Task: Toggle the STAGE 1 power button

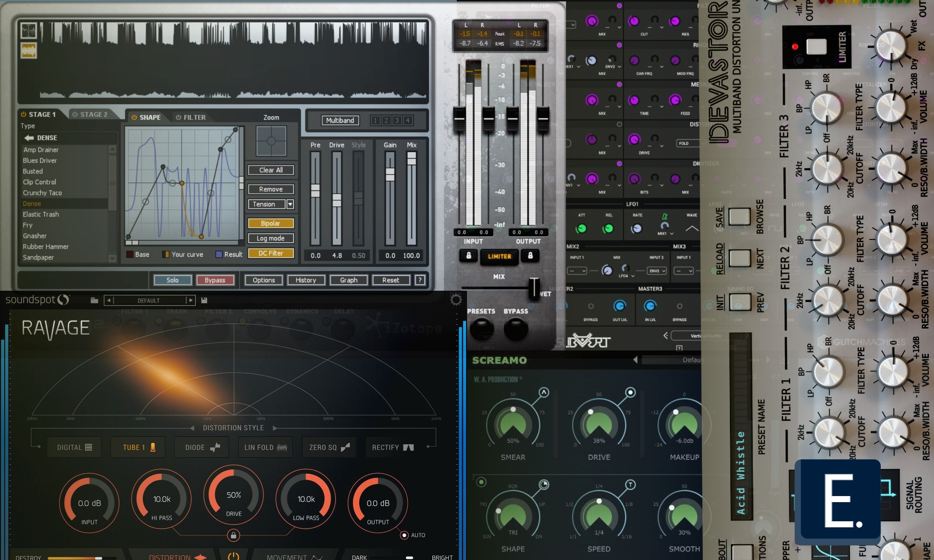Action: [23, 114]
